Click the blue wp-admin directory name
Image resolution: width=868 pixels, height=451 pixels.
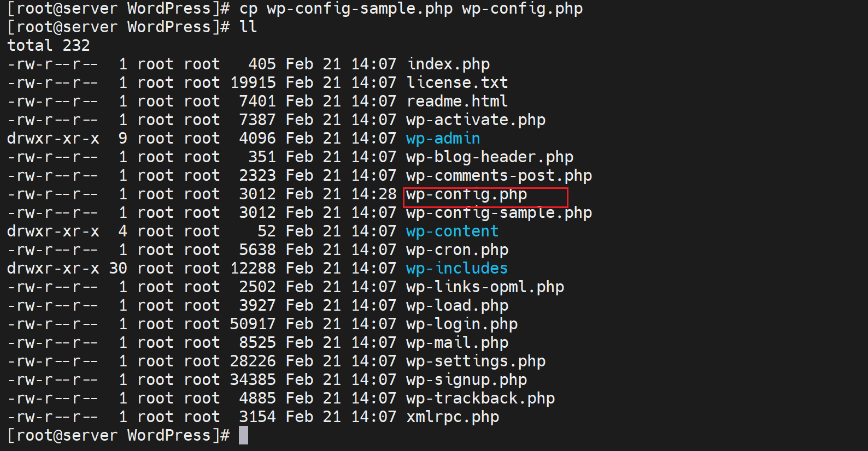point(443,139)
